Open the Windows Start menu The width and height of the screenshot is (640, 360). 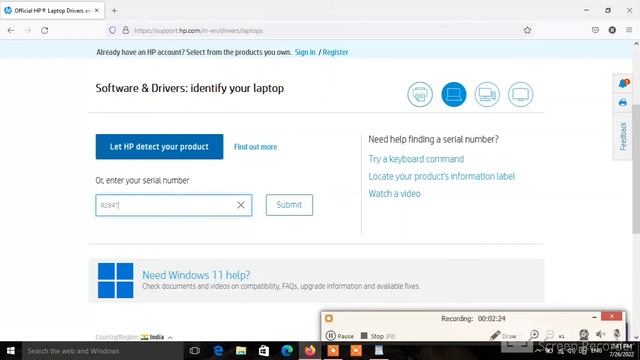[11, 351]
